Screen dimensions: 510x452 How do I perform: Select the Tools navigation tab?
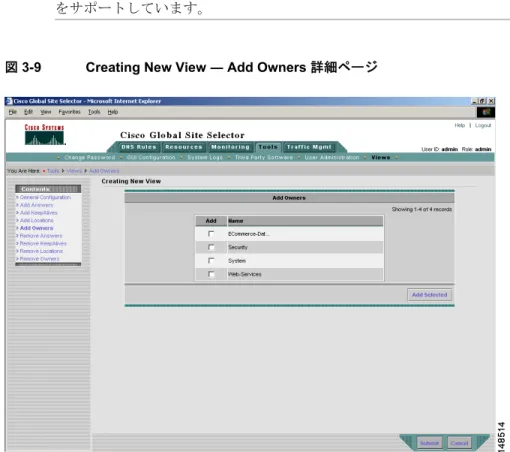coord(268,147)
